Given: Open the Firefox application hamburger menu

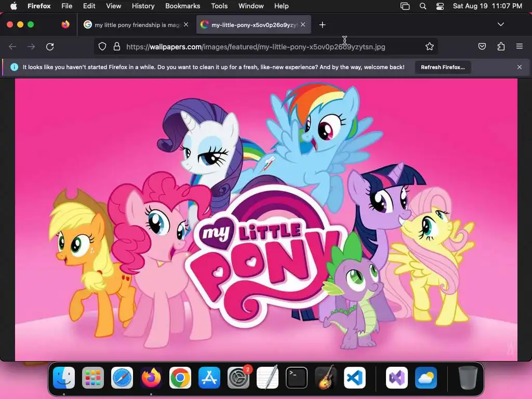Looking at the screenshot, I should coord(520,46).
